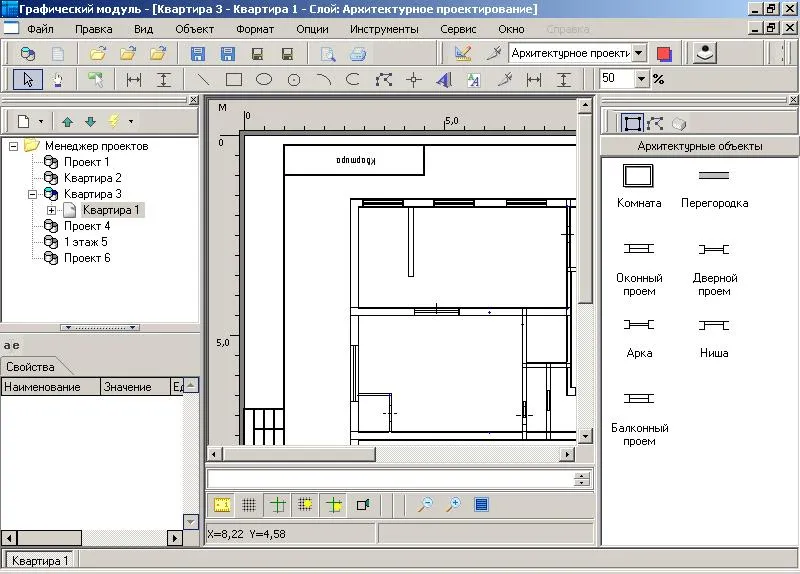800x574 pixels.
Task: Switch to rectangle architectural objects mode
Action: click(x=632, y=123)
